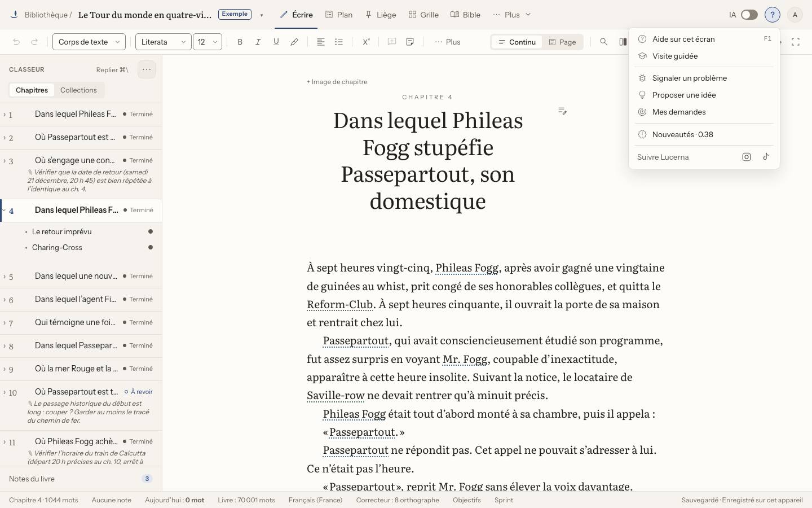Select the Collections tab in Classeur
812x508 pixels.
78,90
